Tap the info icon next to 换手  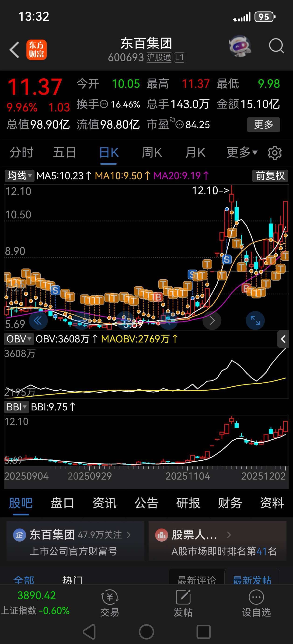point(104,104)
